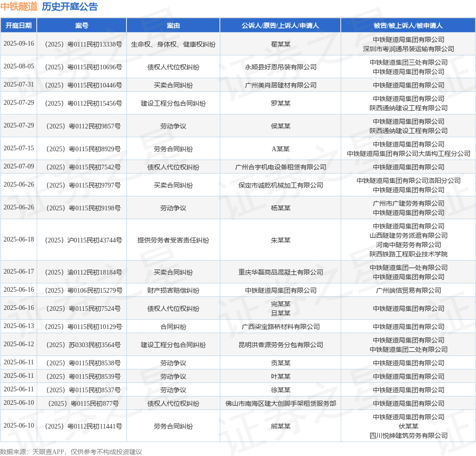Select the date 2025-06-13

[x=19, y=326]
